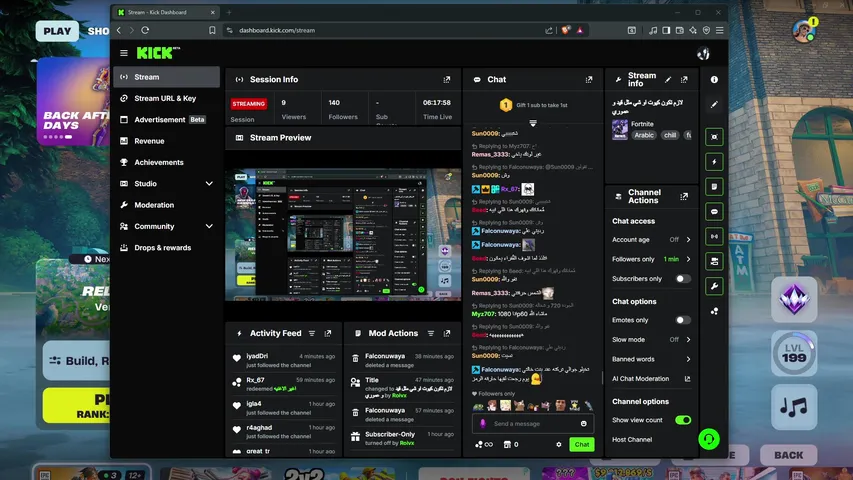Click the purple rank crystal in Fortnite
Viewport: 853px width, 480px height.
point(794,299)
